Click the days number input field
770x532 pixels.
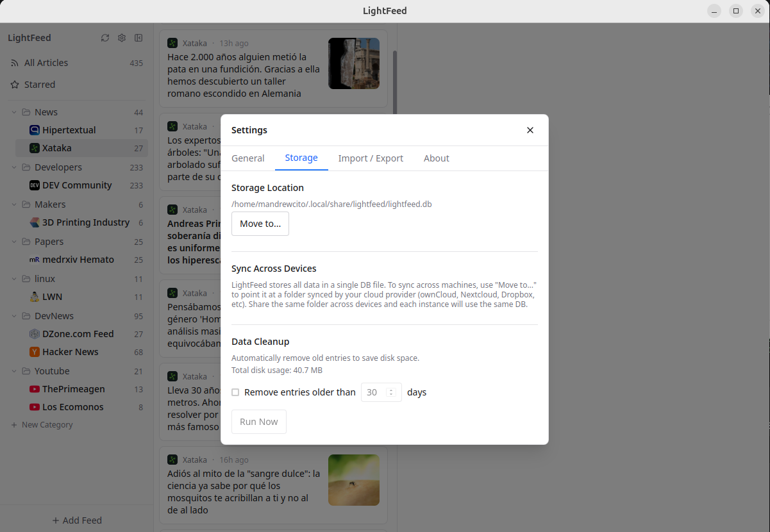coord(381,392)
